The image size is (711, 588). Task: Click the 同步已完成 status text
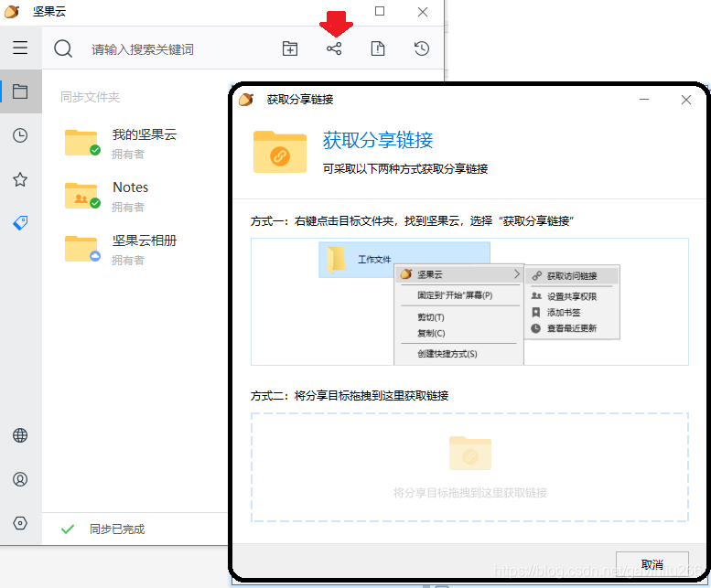[x=117, y=529]
